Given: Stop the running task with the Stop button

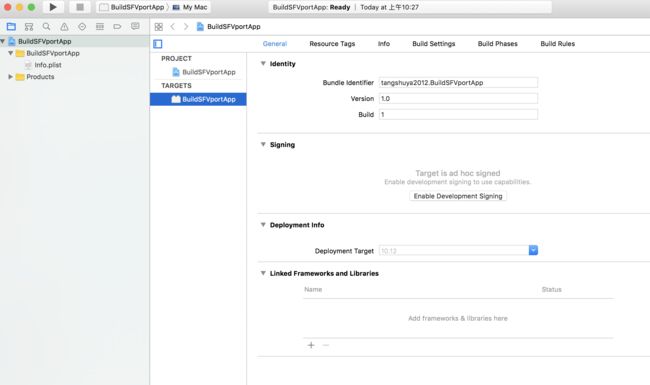Looking at the screenshot, I should coord(80,7).
